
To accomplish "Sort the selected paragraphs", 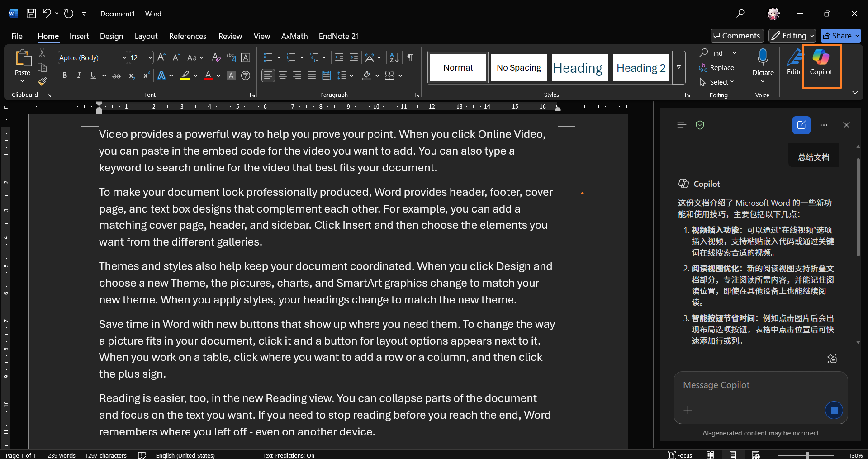I will tap(394, 57).
